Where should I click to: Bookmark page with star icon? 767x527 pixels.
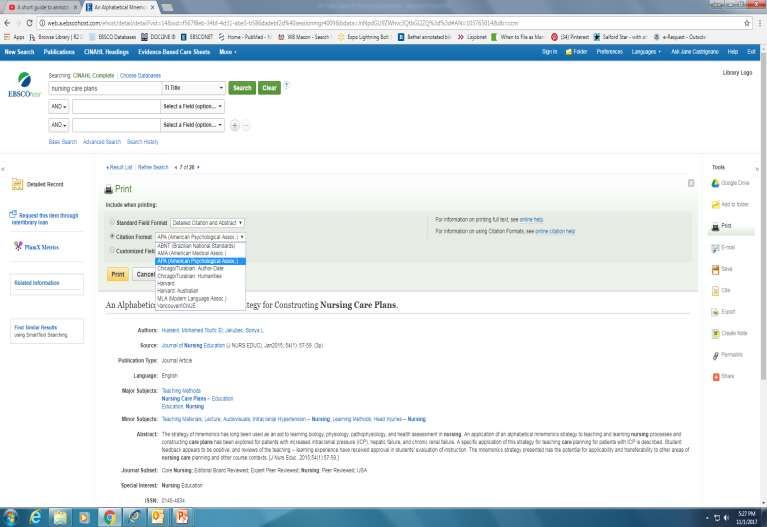coord(746,23)
